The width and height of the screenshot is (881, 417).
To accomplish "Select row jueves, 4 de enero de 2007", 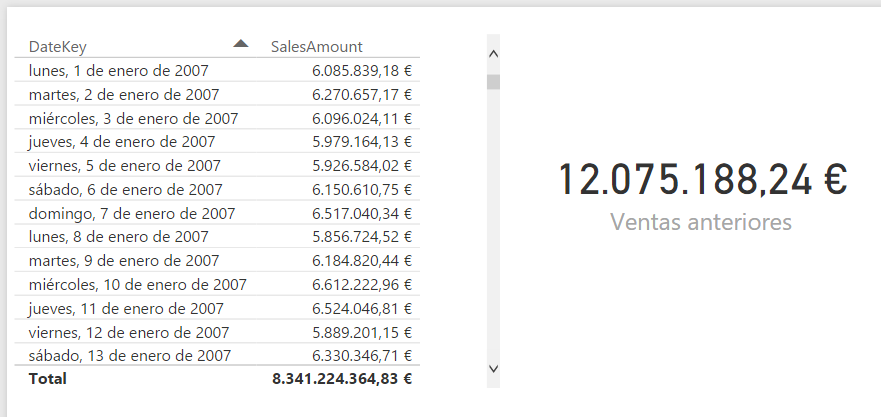I will tap(217, 142).
